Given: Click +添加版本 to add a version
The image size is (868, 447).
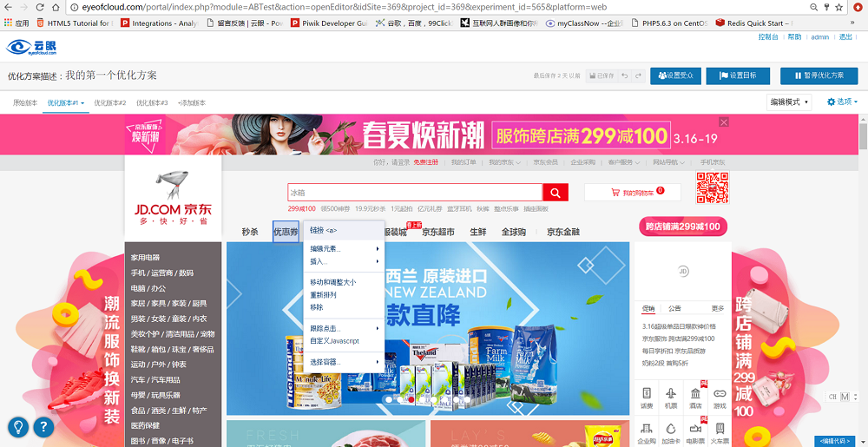Looking at the screenshot, I should click(192, 103).
